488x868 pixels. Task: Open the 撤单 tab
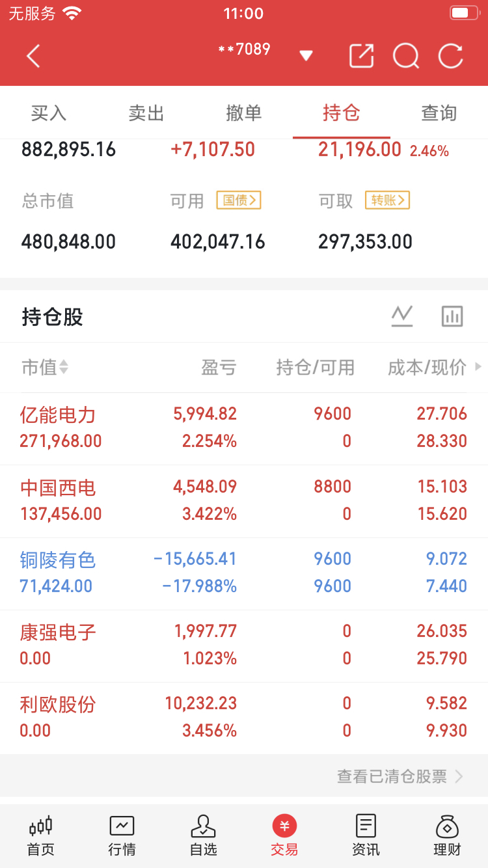244,113
